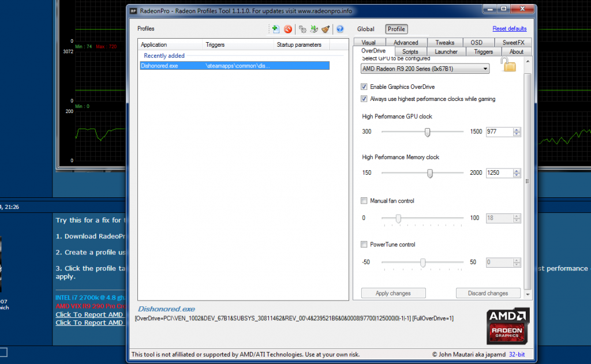Click the Startup parameters column header

click(x=301, y=44)
